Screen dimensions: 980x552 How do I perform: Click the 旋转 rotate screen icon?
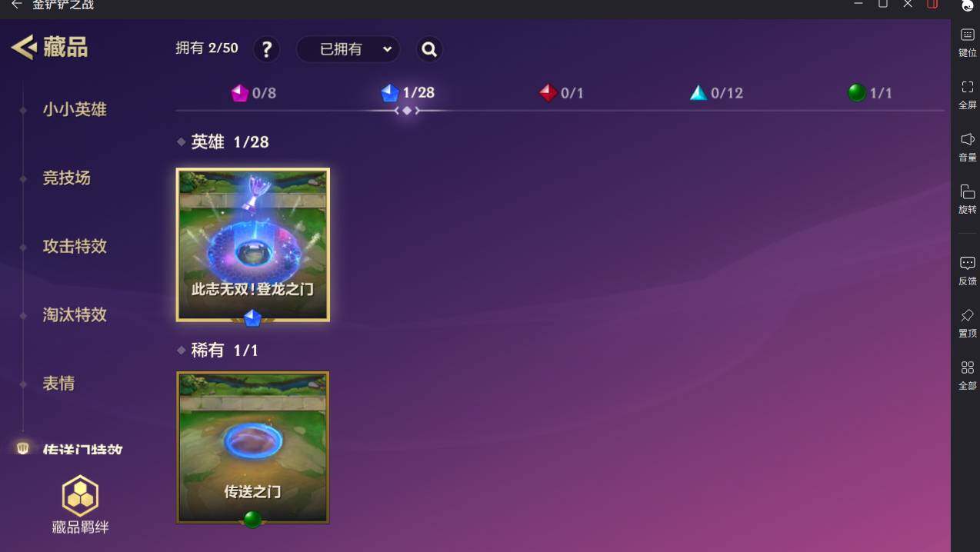coord(967,199)
